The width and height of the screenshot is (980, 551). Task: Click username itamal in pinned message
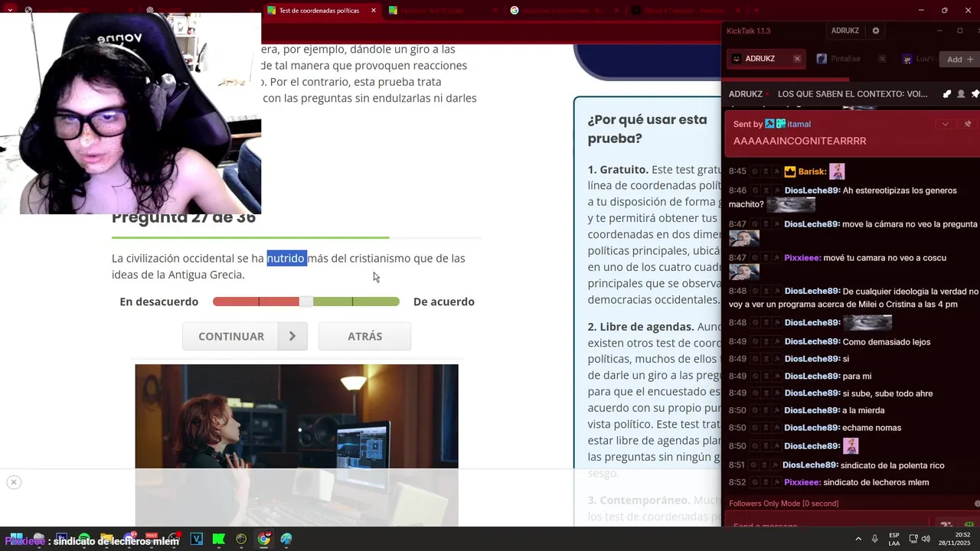click(799, 124)
